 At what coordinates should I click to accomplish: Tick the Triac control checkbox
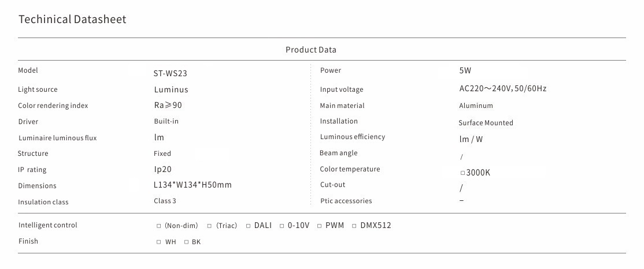(x=209, y=226)
